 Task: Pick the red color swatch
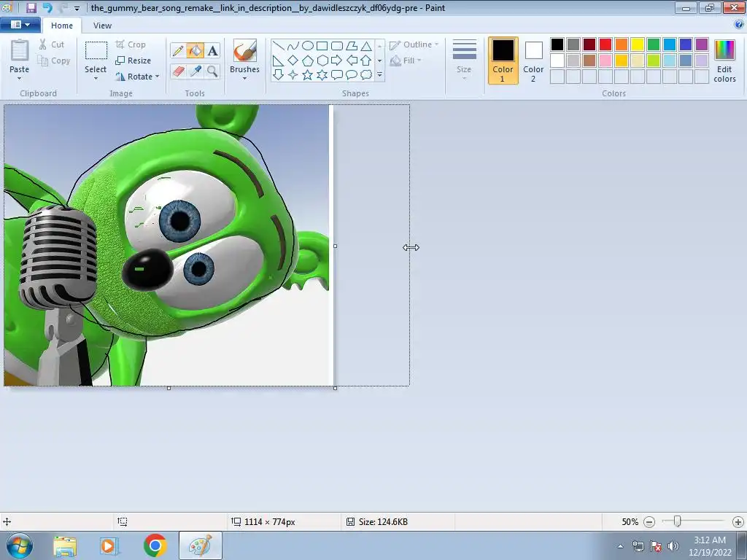[605, 44]
